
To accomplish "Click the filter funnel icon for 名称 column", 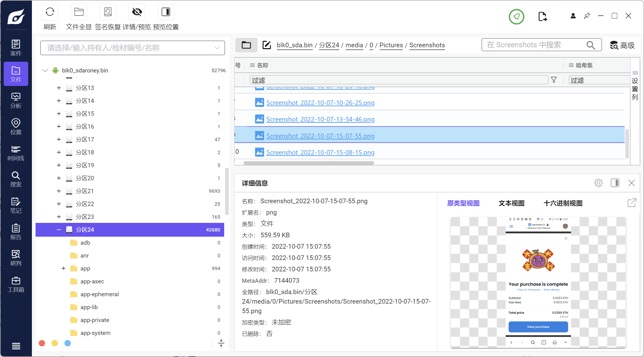I will [554, 80].
